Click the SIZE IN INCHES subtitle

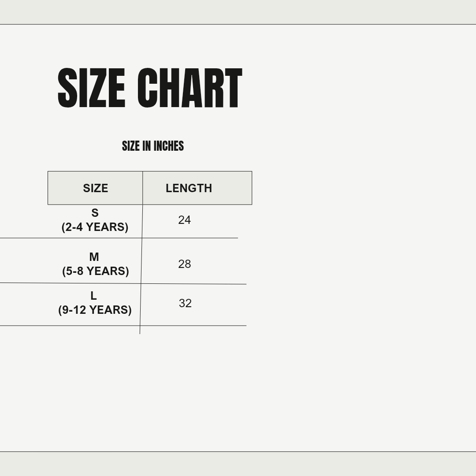152,146
